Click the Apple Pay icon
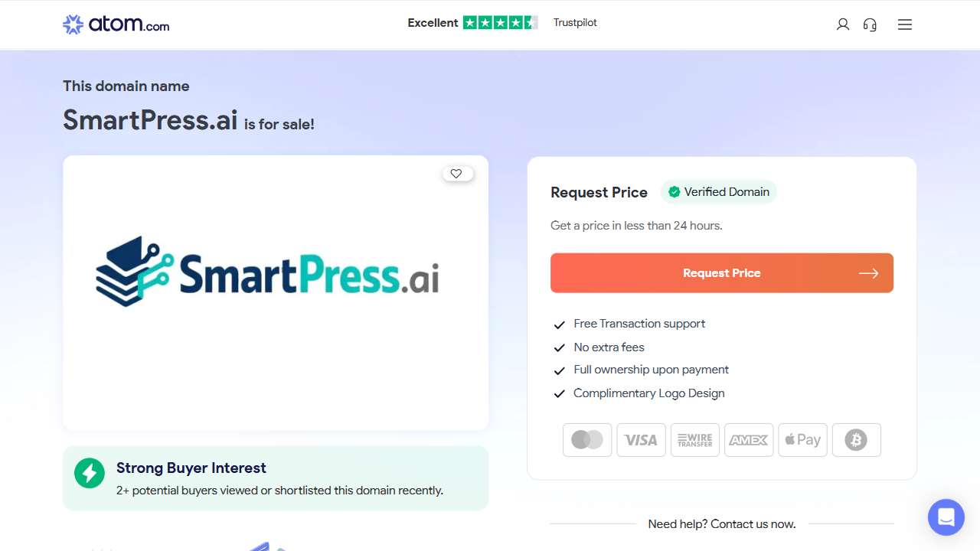 802,439
